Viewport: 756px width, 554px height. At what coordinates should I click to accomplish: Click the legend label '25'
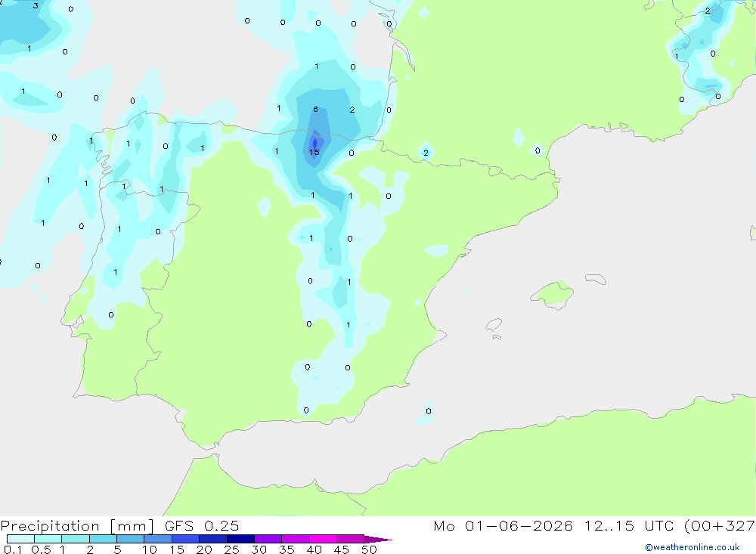click(x=231, y=549)
